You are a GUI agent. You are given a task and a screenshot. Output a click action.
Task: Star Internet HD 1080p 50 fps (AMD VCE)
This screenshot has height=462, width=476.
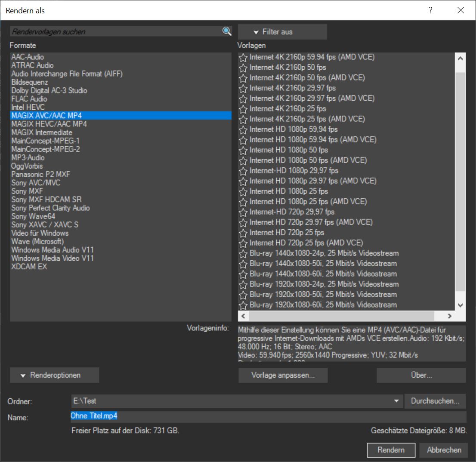click(x=243, y=160)
